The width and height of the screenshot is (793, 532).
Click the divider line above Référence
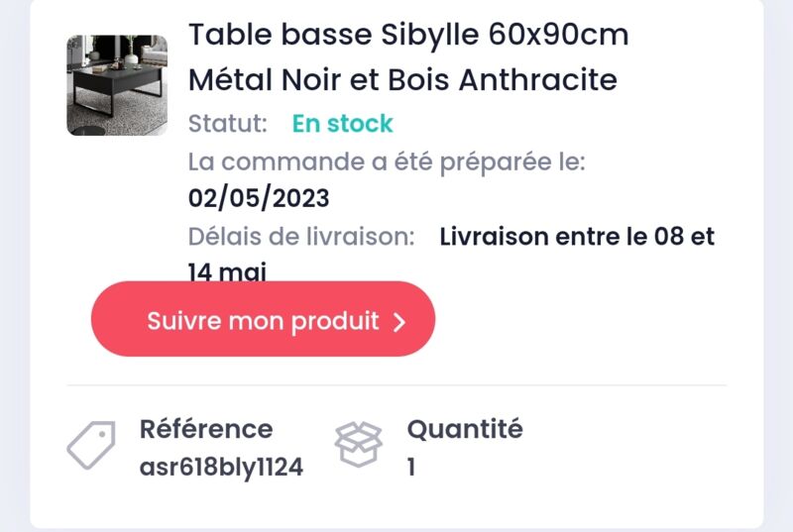[396, 385]
